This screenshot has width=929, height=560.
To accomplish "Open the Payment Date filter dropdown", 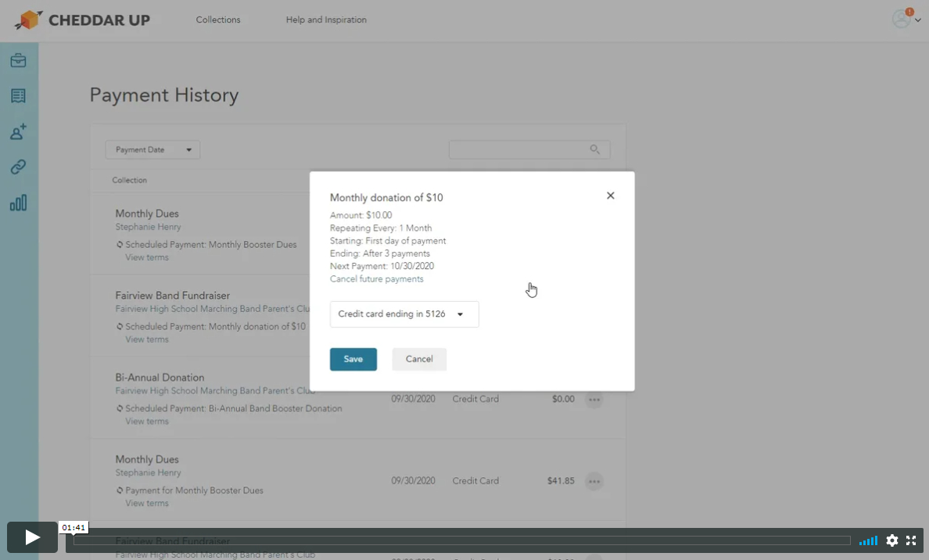I will (152, 149).
